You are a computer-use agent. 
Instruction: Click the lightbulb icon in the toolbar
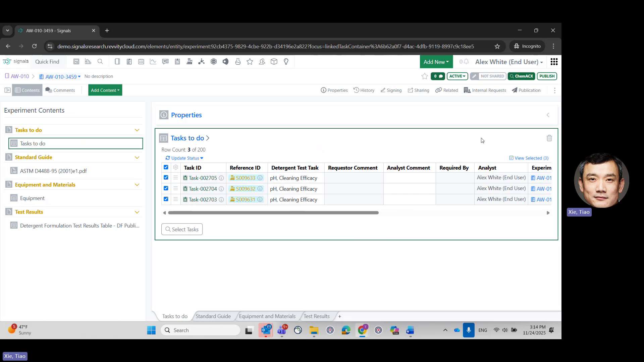click(286, 61)
